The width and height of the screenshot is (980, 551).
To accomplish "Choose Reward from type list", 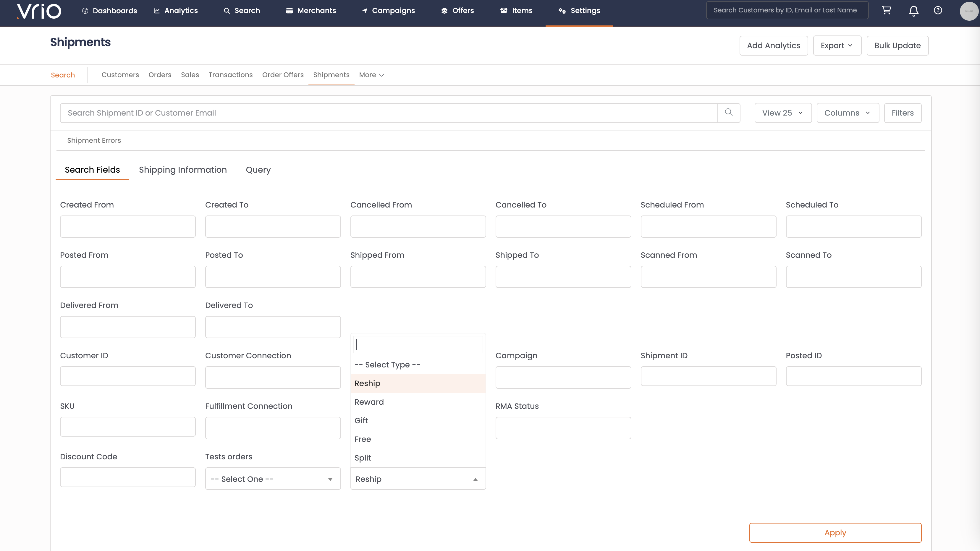I will (369, 402).
